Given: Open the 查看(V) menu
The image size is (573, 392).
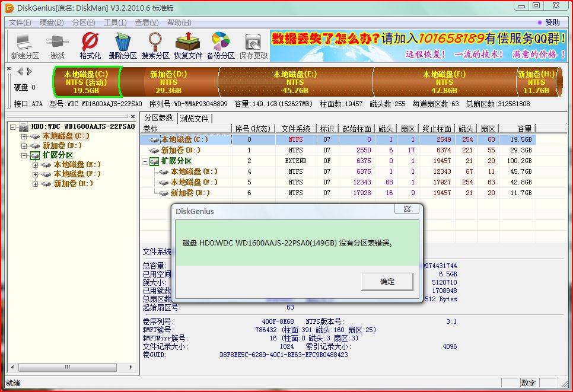Looking at the screenshot, I should 147,23.
